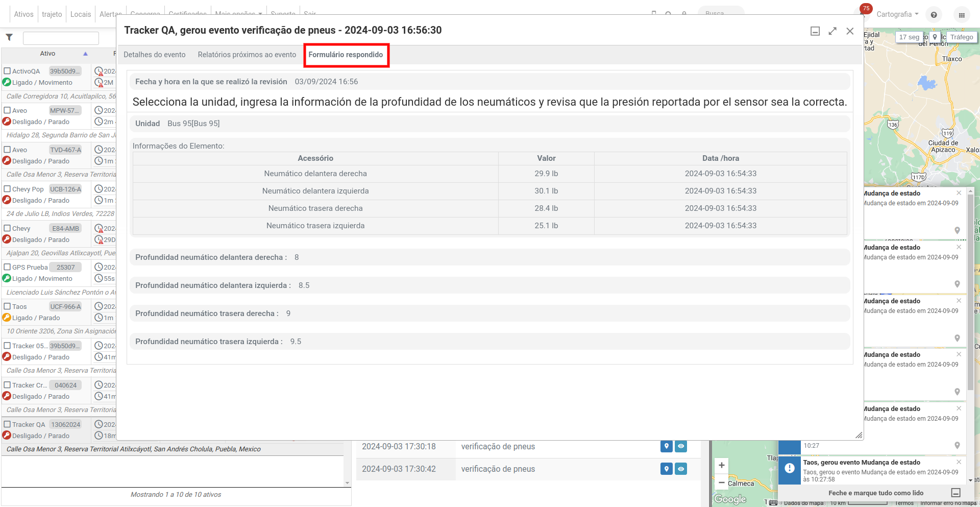Zoom in on the lower map
This screenshot has height=507, width=980.
click(x=722, y=465)
